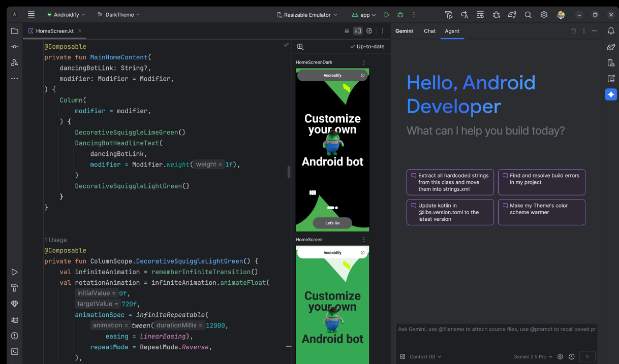The width and height of the screenshot is (619, 364).
Task: Switch to the Chat tab in Gemini
Action: pyautogui.click(x=429, y=31)
